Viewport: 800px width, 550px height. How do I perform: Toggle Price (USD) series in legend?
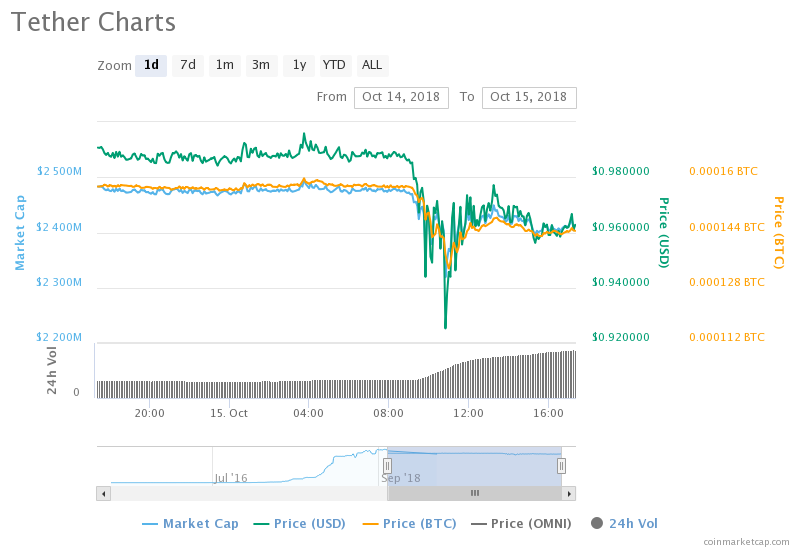point(300,524)
